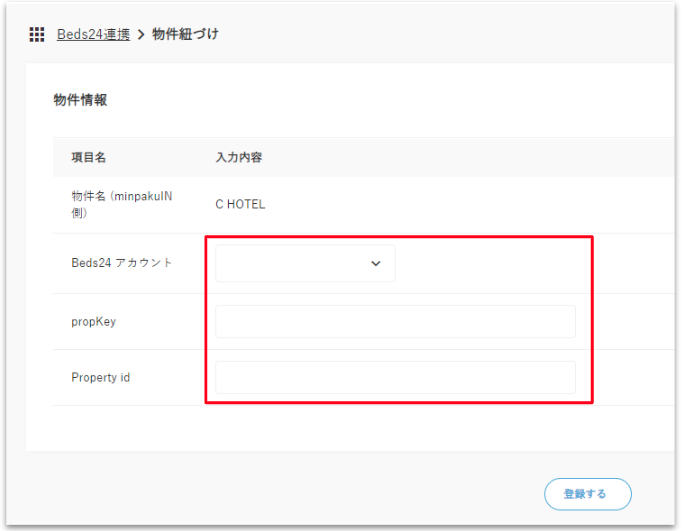Select the C HOTEL property name value
This screenshot has width=686, height=531.
240,205
